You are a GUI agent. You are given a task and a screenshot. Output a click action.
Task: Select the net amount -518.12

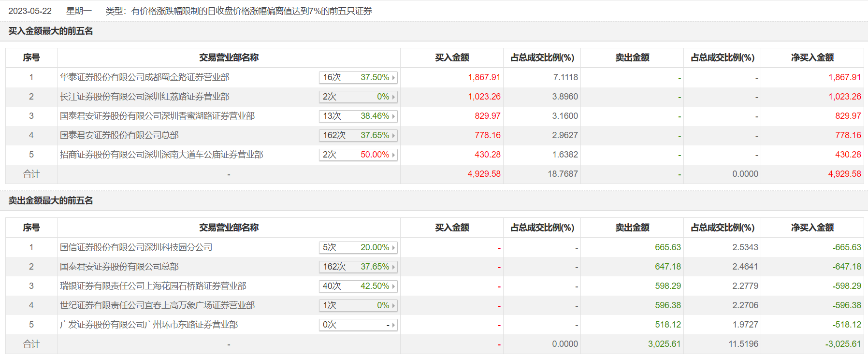tap(847, 325)
